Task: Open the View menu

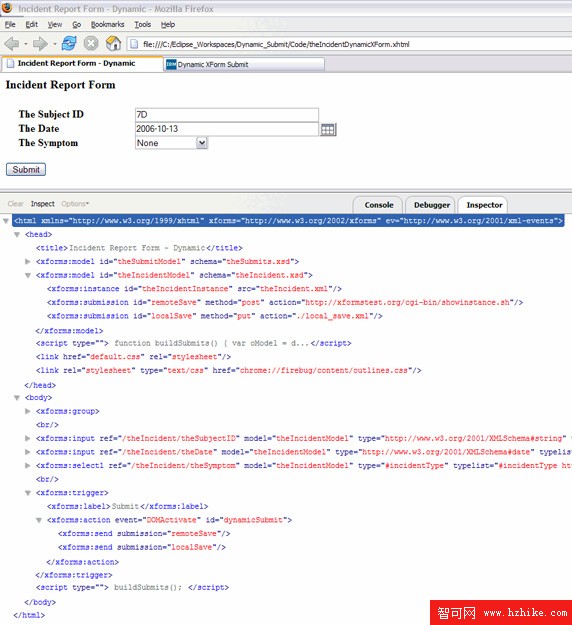Action: click(55, 25)
